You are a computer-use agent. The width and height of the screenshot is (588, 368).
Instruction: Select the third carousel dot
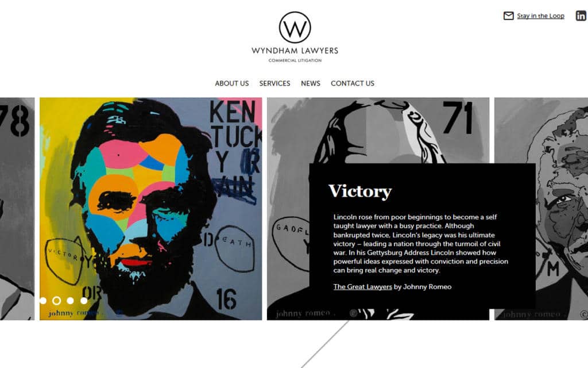coord(70,301)
